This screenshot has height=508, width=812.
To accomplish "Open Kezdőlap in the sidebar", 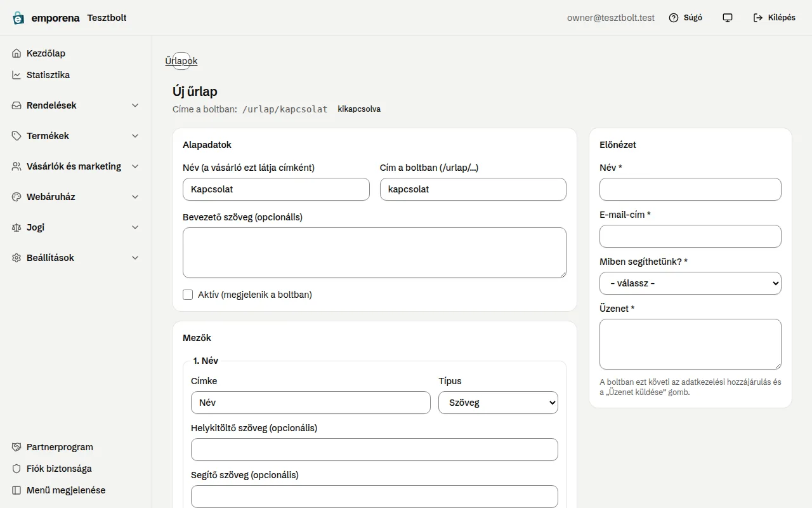I will tap(76, 53).
